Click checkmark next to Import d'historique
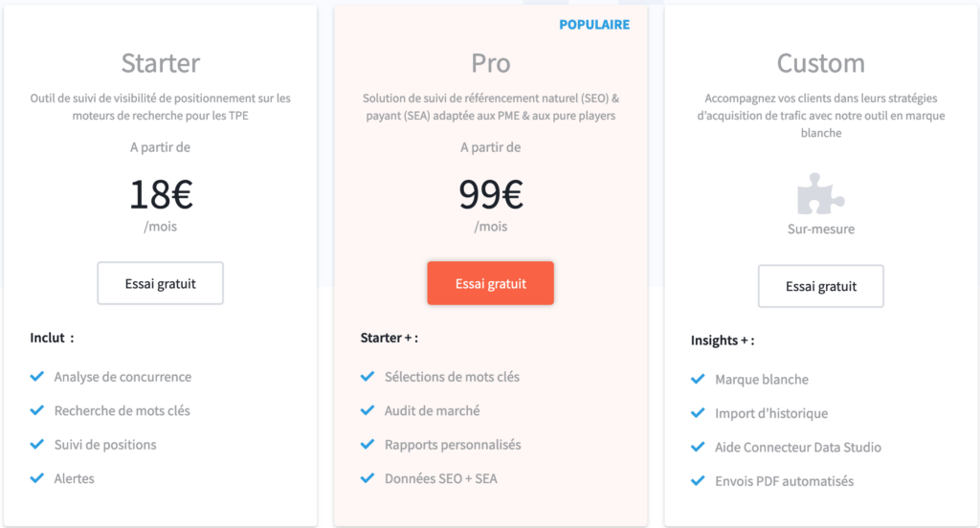 tap(698, 412)
